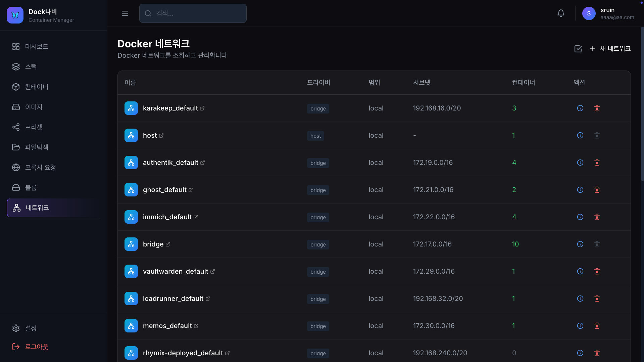Open the 이미지 section in the sidebar
The image size is (644, 362).
pos(34,107)
